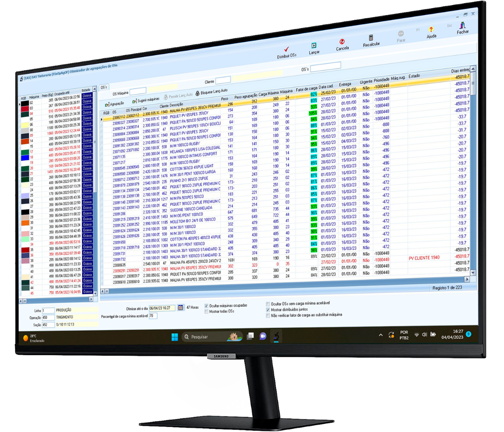Open the clock showing 16:27 04/04/2023
This screenshot has width=504, height=432.
(x=452, y=334)
